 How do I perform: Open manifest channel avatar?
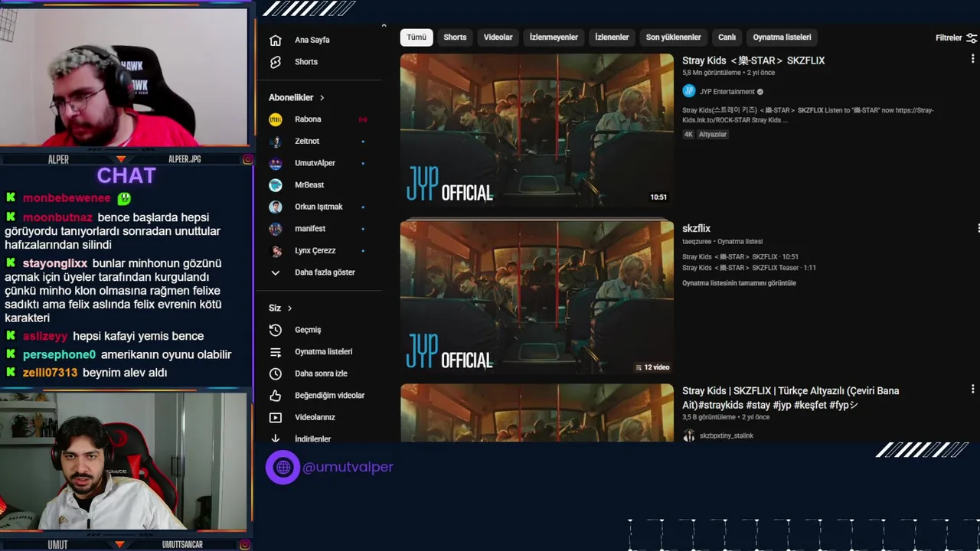pyautogui.click(x=276, y=229)
